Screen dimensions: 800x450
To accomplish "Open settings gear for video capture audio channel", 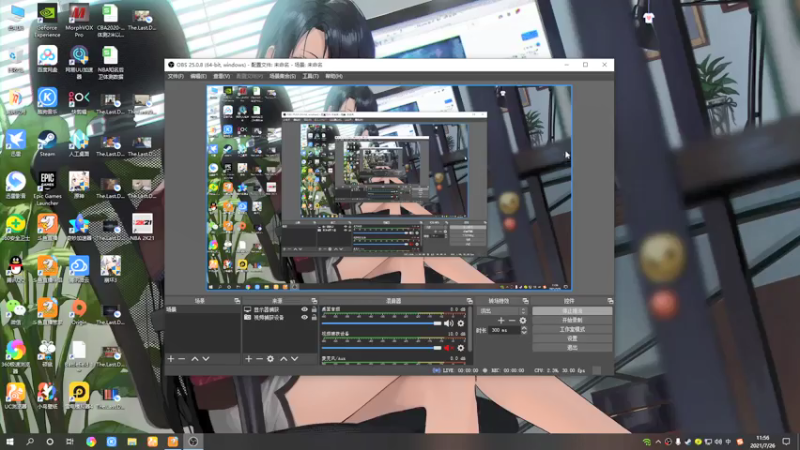I will (461, 348).
